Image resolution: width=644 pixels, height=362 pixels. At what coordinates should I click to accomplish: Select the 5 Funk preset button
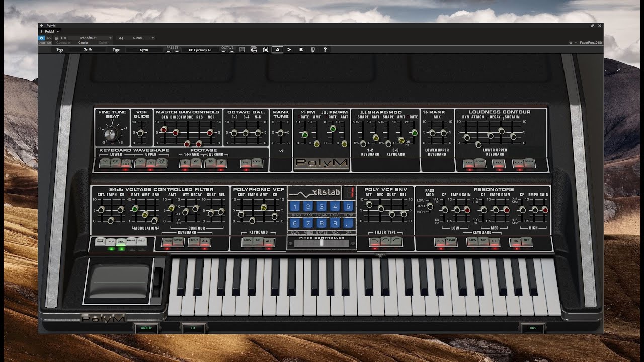click(x=348, y=207)
